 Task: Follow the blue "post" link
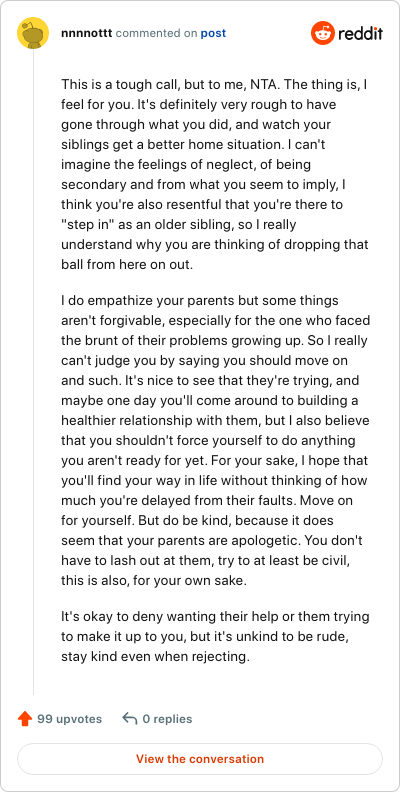[x=213, y=33]
